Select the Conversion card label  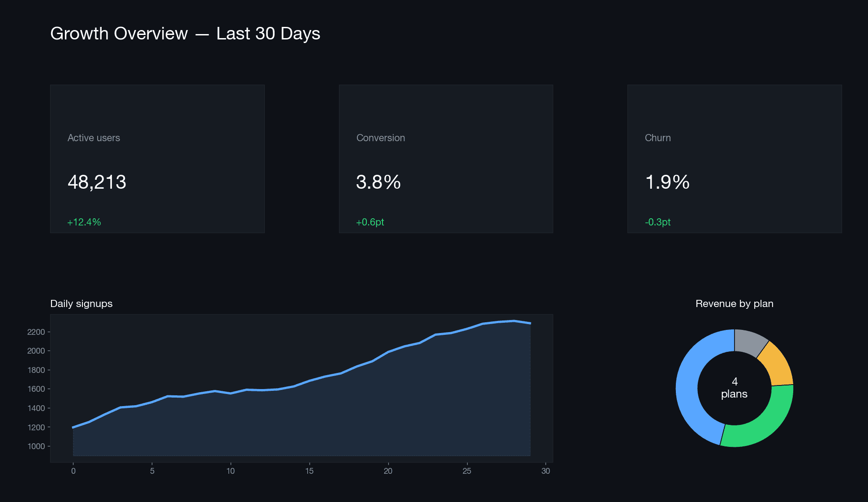coord(381,138)
